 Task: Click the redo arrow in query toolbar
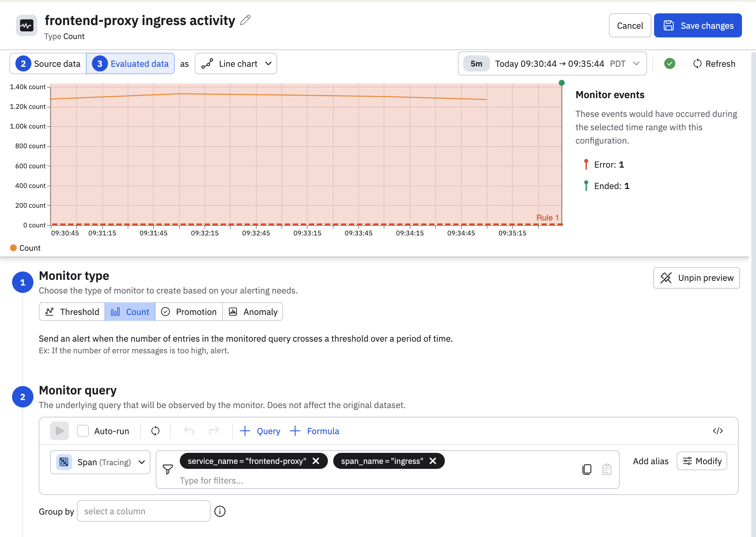(214, 431)
